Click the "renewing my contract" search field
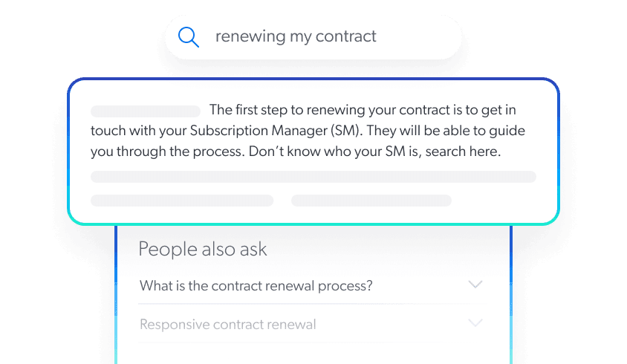This screenshot has width=627, height=364. pyautogui.click(x=312, y=36)
